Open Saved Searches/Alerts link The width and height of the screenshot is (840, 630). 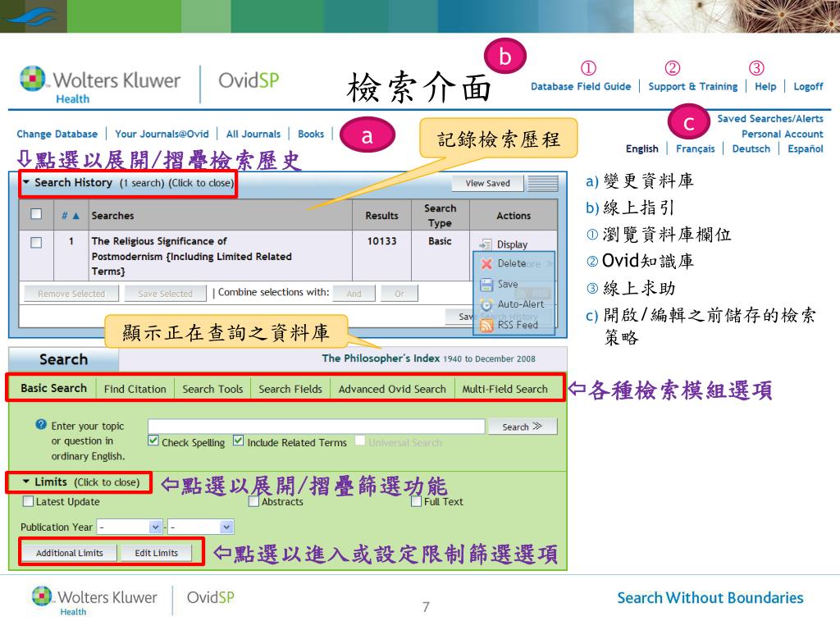coord(770,118)
